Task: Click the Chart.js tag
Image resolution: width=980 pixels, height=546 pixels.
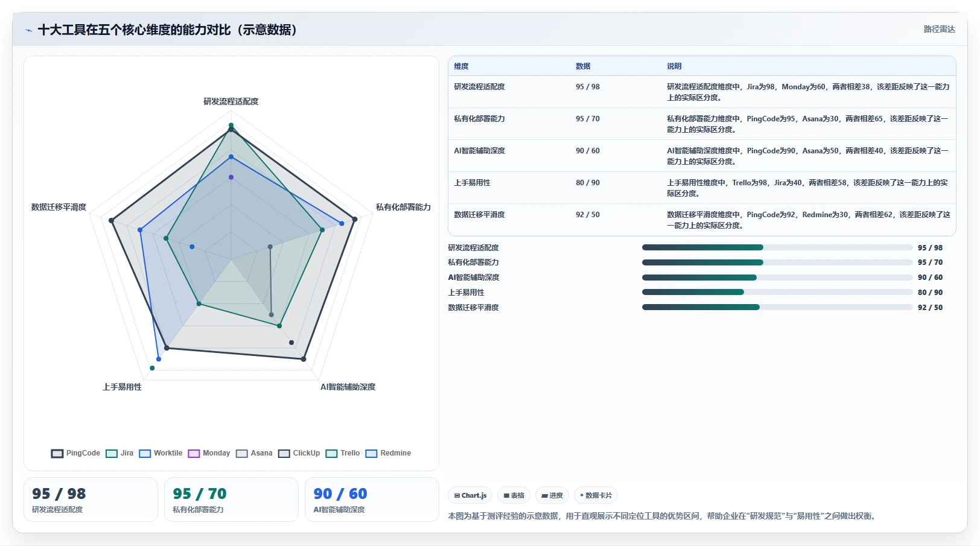Action: [x=470, y=495]
